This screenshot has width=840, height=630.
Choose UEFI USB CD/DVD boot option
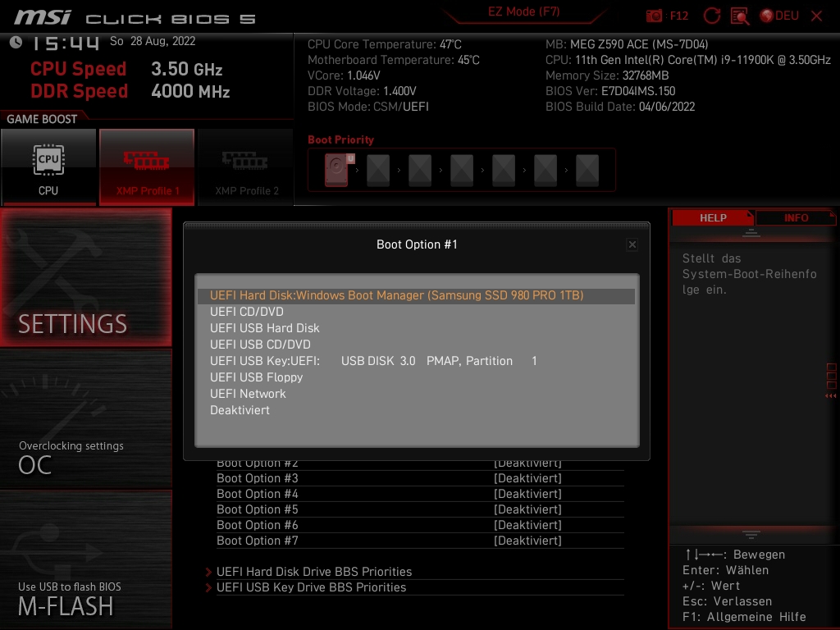pyautogui.click(x=416, y=345)
